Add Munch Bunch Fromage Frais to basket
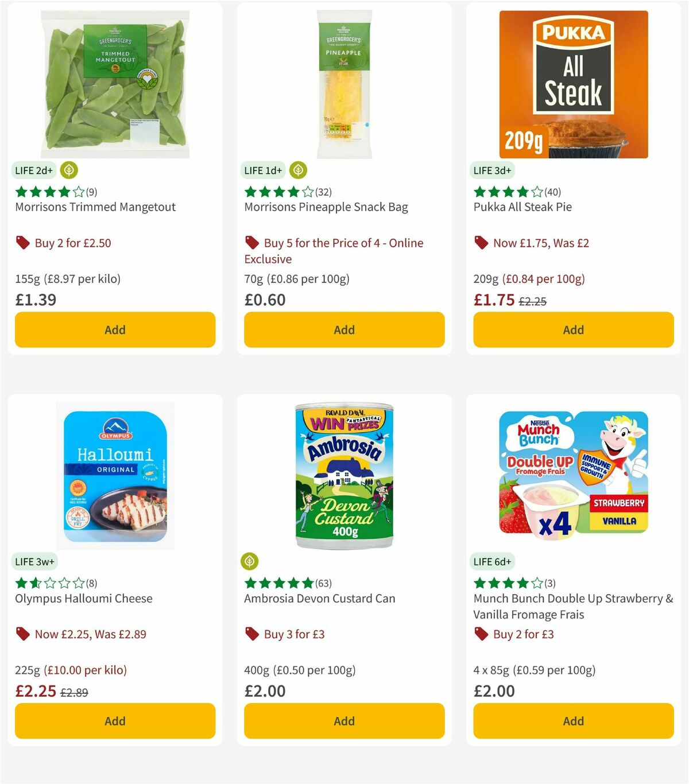This screenshot has height=784, width=689. (572, 721)
